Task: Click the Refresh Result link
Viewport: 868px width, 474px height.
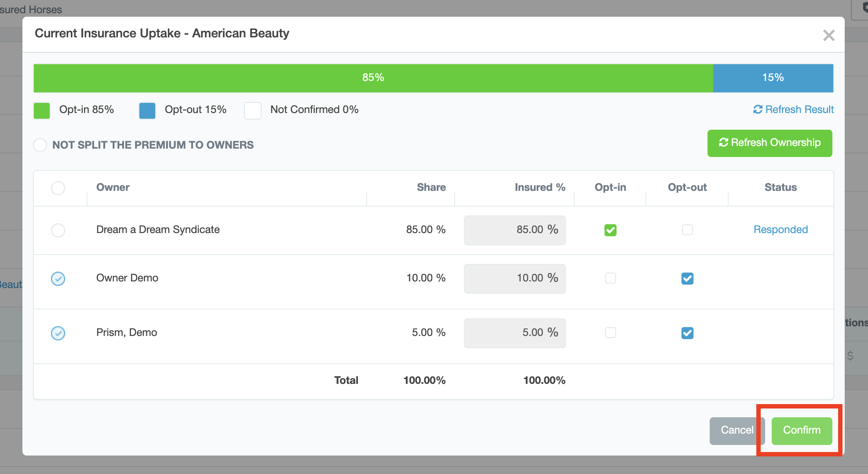Action: [x=793, y=109]
